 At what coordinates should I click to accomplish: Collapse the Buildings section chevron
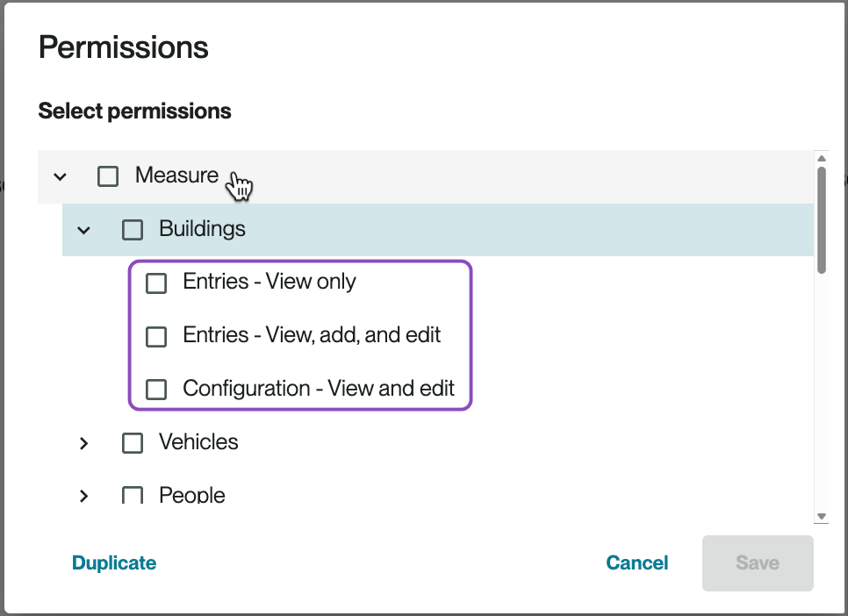click(x=84, y=230)
